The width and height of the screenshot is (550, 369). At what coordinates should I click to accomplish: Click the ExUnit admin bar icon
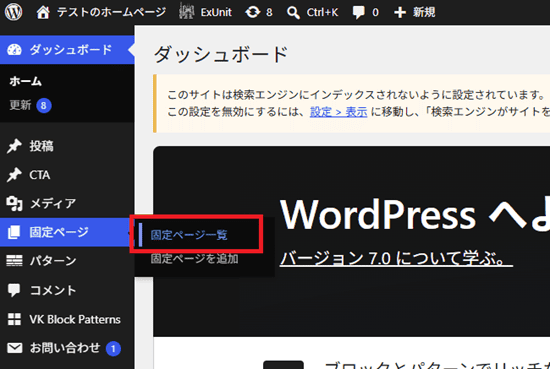tap(187, 12)
